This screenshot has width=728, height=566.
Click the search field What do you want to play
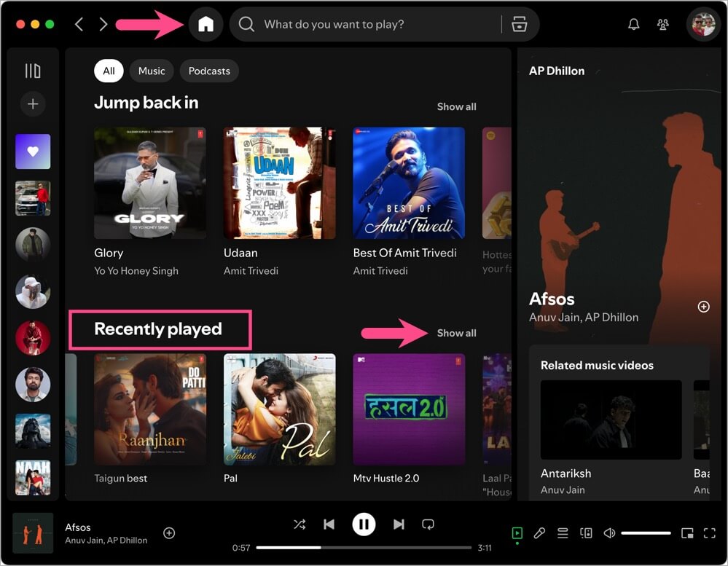point(383,24)
